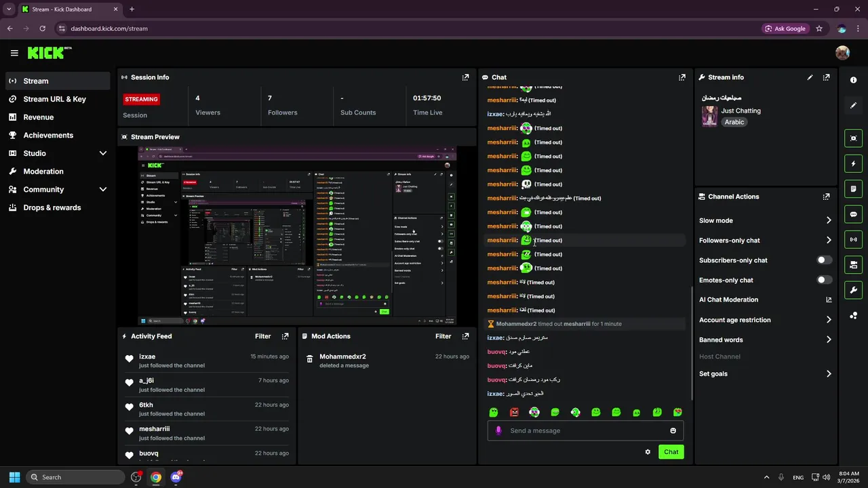
Task: Edit stream info with the pencil icon
Action: pyautogui.click(x=810, y=77)
